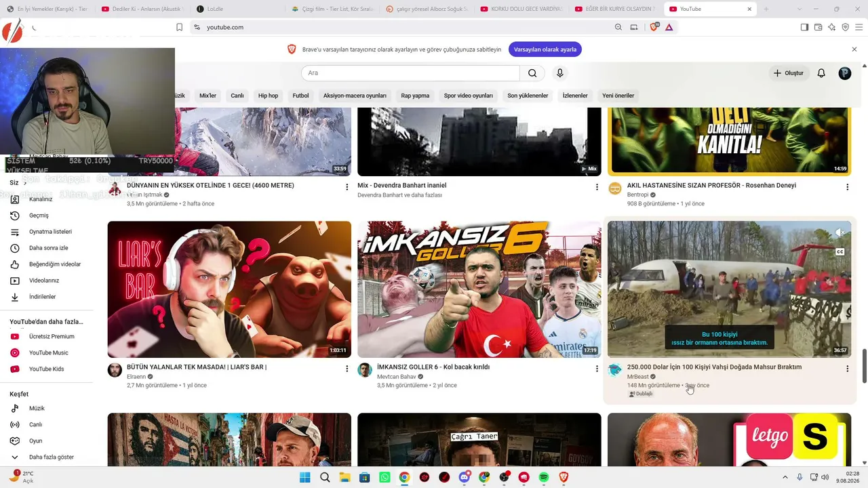Select the Hip hop filter chip
Image resolution: width=868 pixels, height=488 pixels.
click(x=268, y=96)
